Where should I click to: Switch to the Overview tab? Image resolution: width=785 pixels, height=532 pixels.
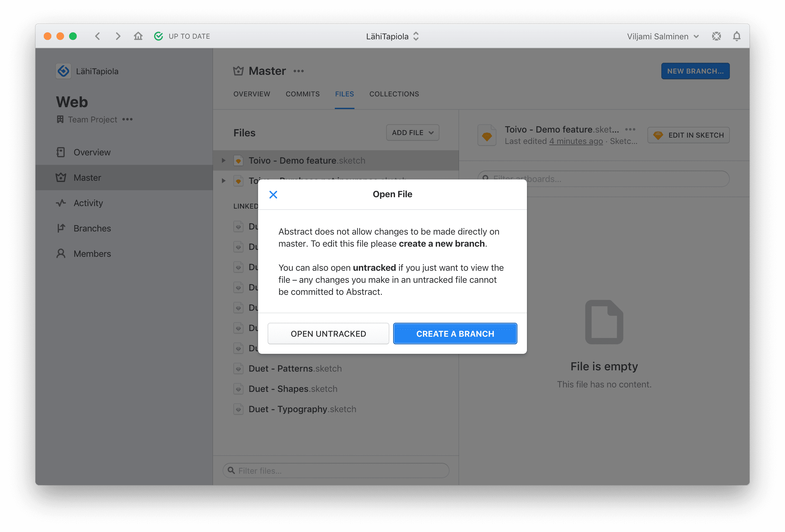[252, 94]
